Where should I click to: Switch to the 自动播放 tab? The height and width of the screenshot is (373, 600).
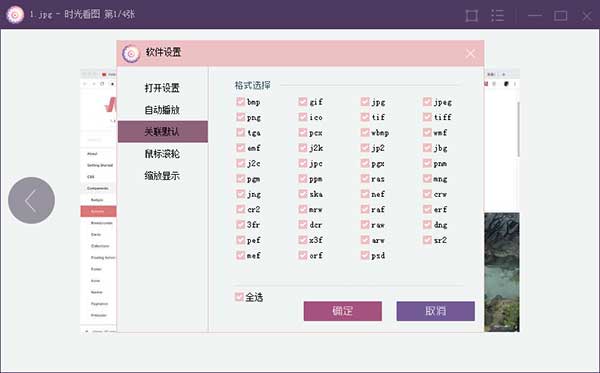[x=162, y=110]
